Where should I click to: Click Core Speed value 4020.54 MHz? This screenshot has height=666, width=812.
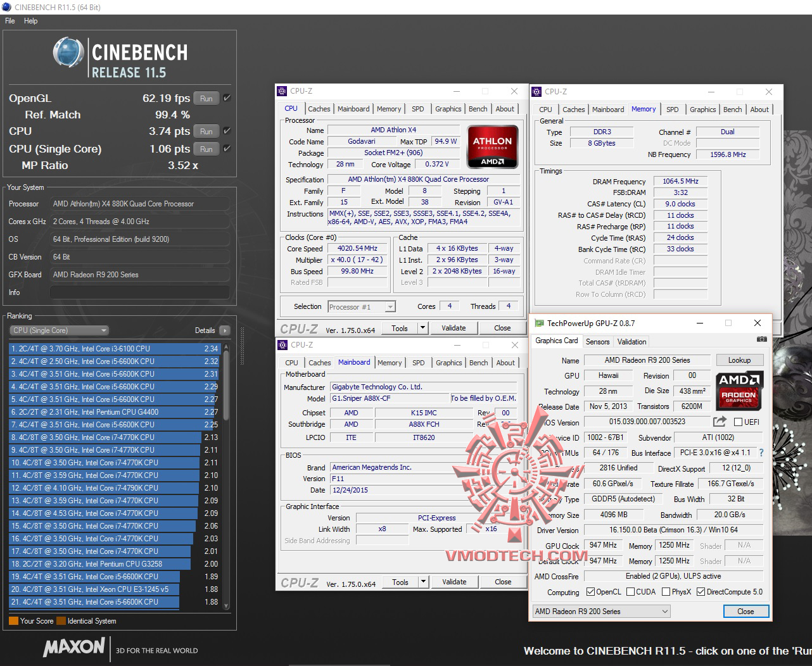pos(358,249)
